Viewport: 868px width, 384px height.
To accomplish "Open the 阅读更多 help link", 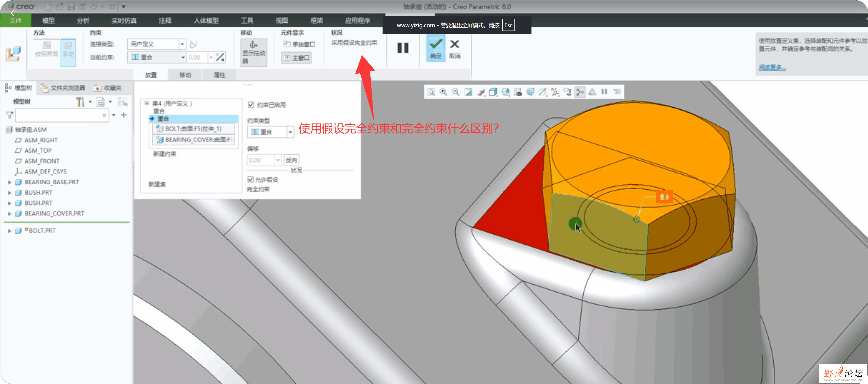I will pyautogui.click(x=772, y=67).
